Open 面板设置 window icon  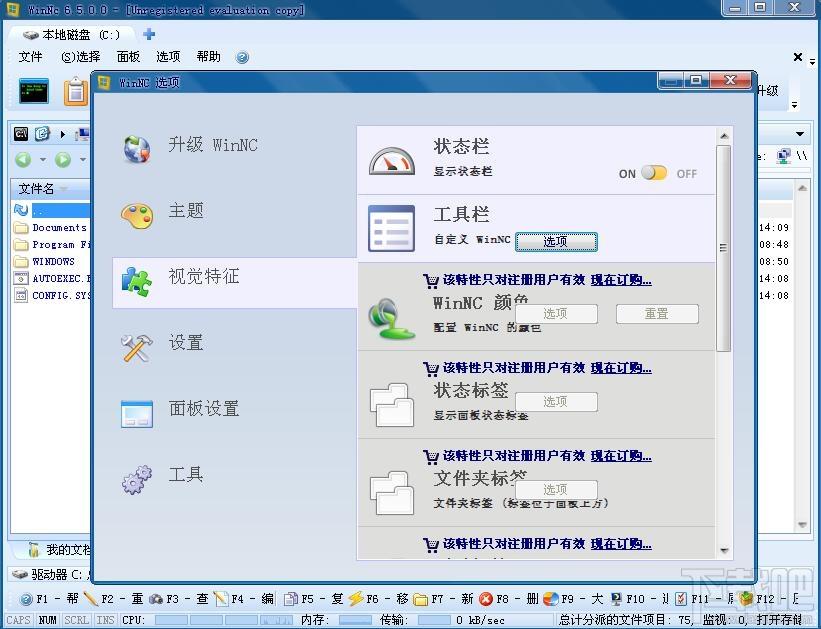click(x=137, y=414)
